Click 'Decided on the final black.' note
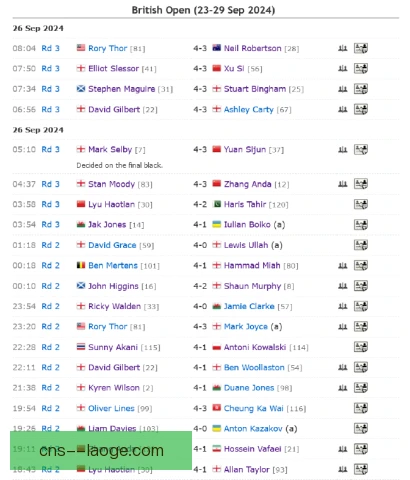 coord(119,165)
